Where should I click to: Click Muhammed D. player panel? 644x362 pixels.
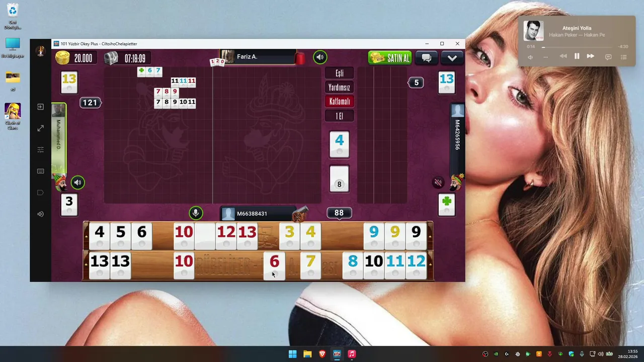(x=59, y=140)
